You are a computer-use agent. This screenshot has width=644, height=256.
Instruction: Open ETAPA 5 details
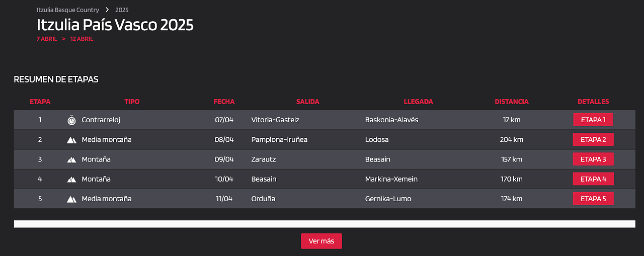coord(593,199)
